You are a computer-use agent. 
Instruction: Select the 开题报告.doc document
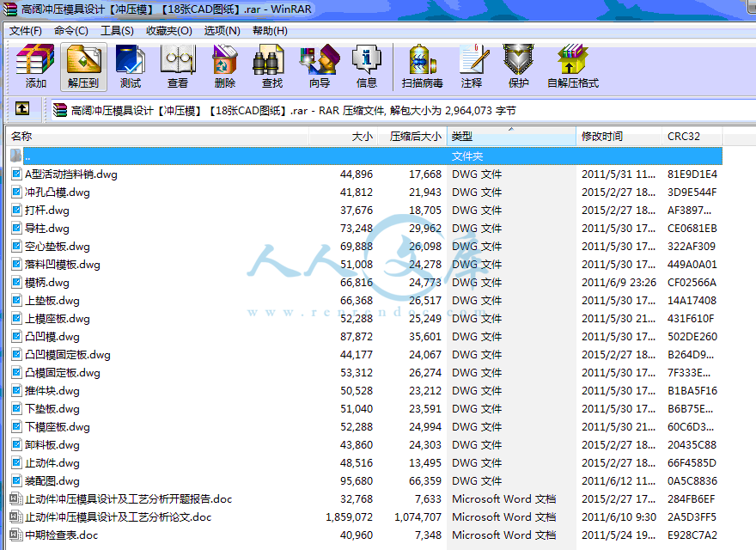[129, 498]
